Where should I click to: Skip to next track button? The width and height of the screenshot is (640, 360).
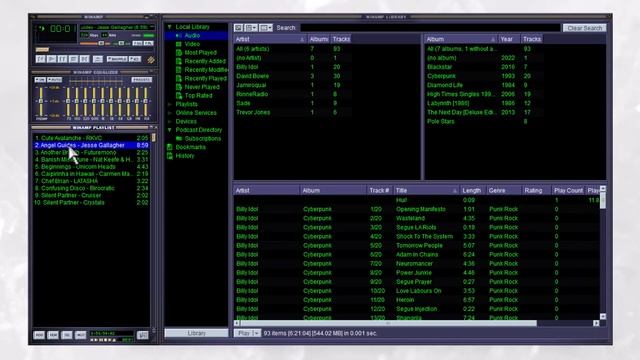84,59
